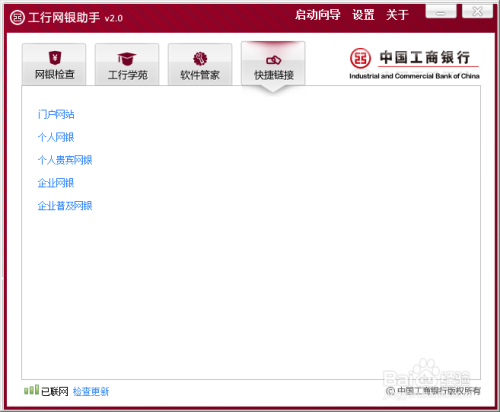Click the 工行网银助手 v2.0 title text
500x412 pixels.
(76, 17)
